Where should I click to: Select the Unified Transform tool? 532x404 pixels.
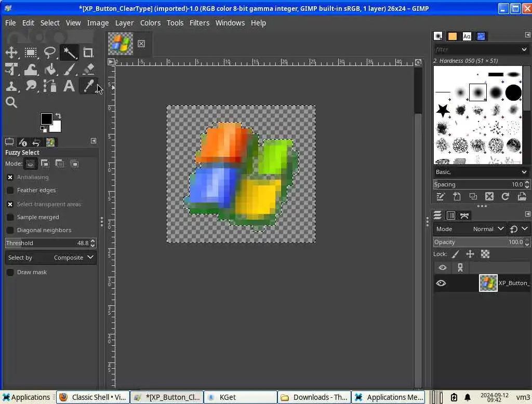(11, 69)
